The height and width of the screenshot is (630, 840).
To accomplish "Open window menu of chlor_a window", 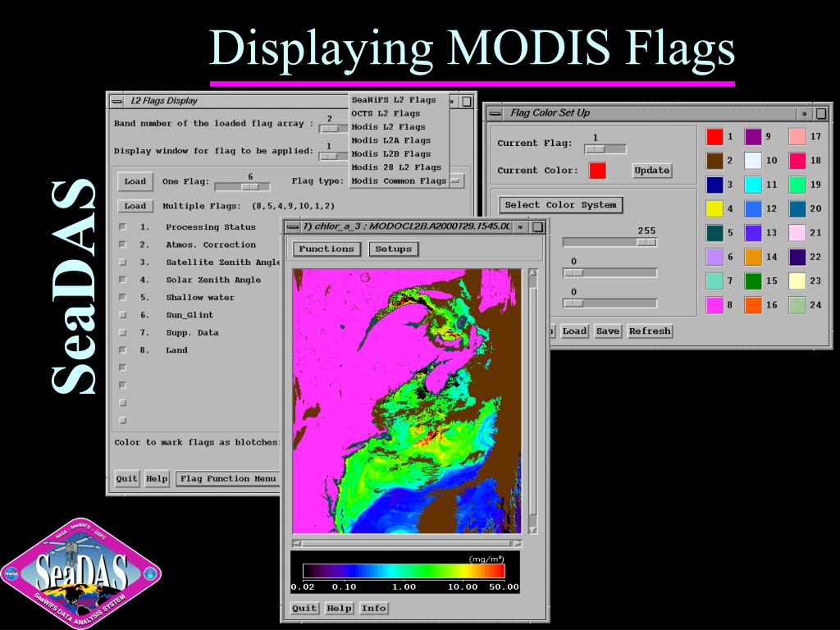I will pyautogui.click(x=293, y=226).
